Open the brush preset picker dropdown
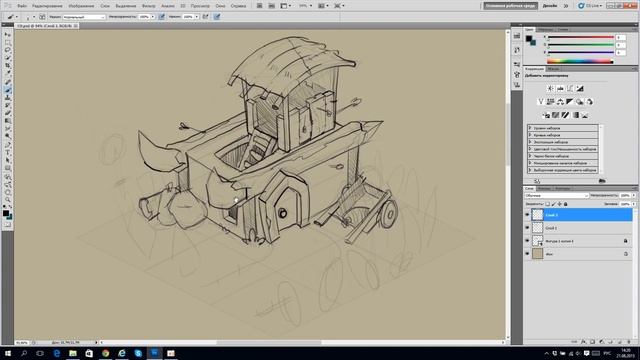 coord(34,17)
